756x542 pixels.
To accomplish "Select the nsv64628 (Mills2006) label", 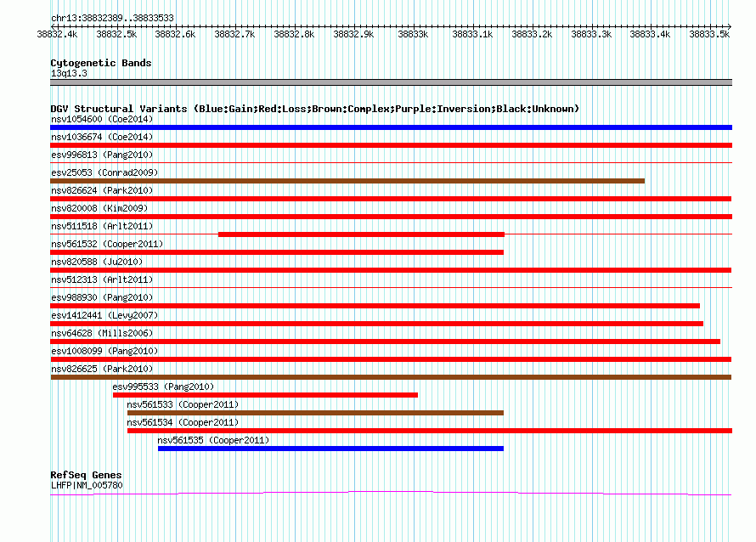I will (102, 333).
